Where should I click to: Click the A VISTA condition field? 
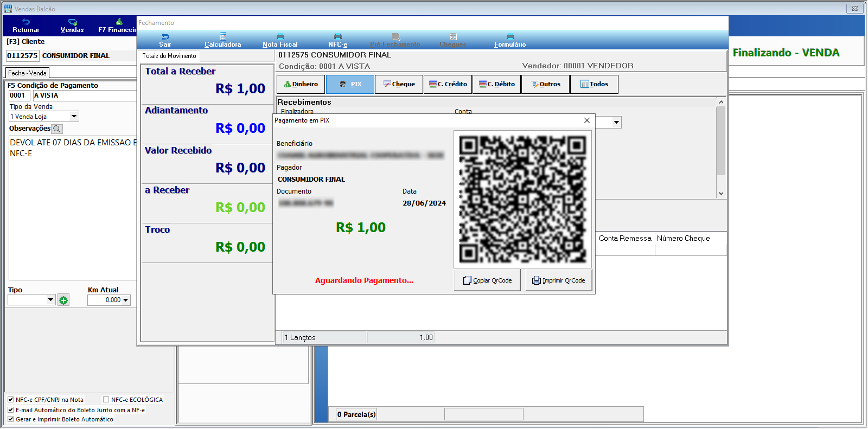click(85, 95)
